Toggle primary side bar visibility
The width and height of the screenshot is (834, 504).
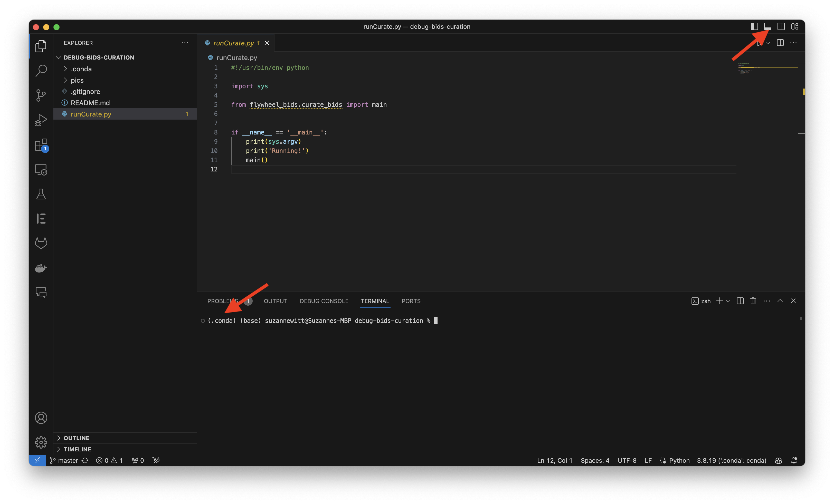click(754, 26)
